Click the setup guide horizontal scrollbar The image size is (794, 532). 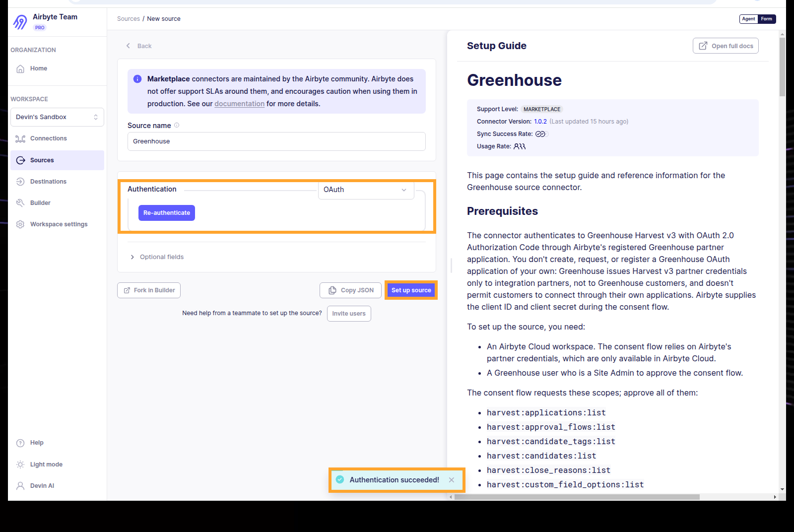click(577, 497)
